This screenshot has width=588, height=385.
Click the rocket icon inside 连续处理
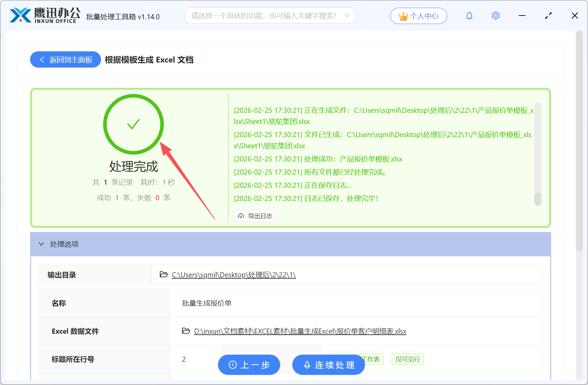coord(307,365)
